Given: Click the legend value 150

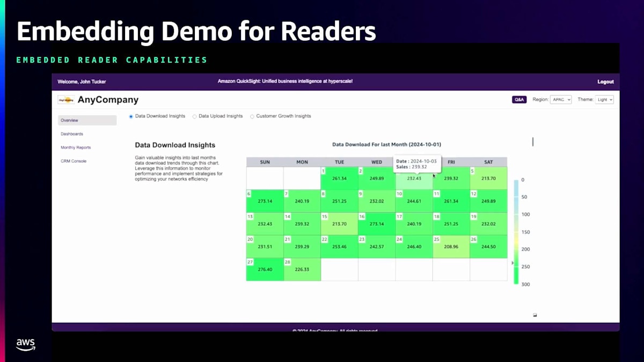Looking at the screenshot, I should pos(525,232).
